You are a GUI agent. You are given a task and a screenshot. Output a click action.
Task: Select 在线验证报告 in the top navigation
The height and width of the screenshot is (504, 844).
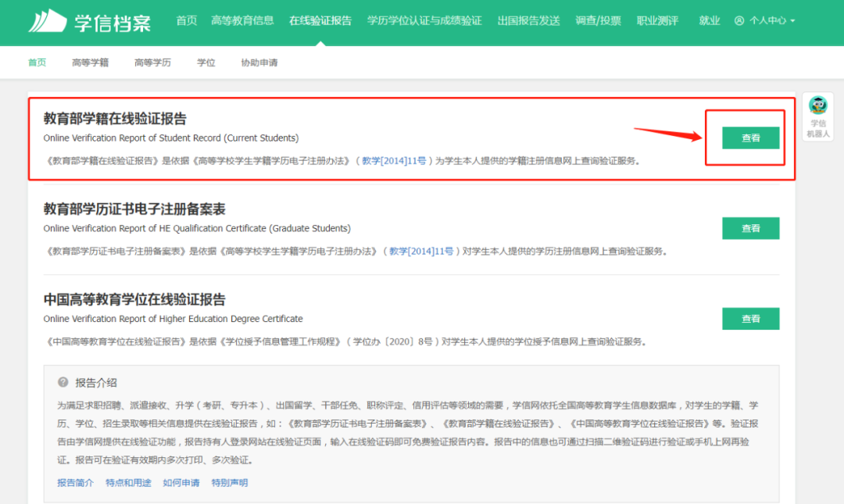pyautogui.click(x=320, y=21)
